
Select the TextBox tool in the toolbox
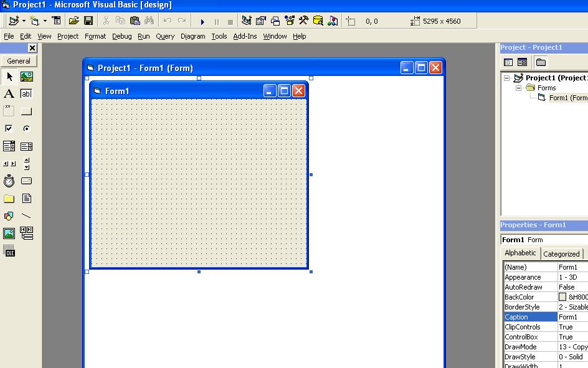[27, 93]
